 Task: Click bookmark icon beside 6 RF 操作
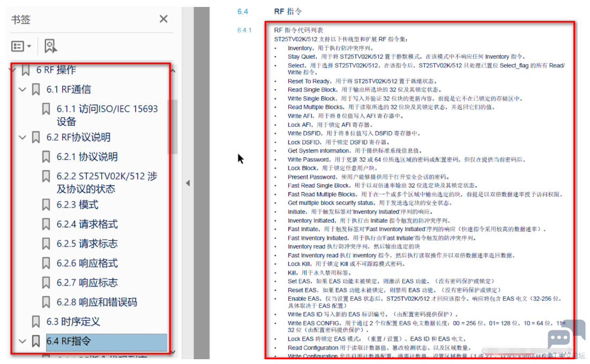(x=26, y=70)
